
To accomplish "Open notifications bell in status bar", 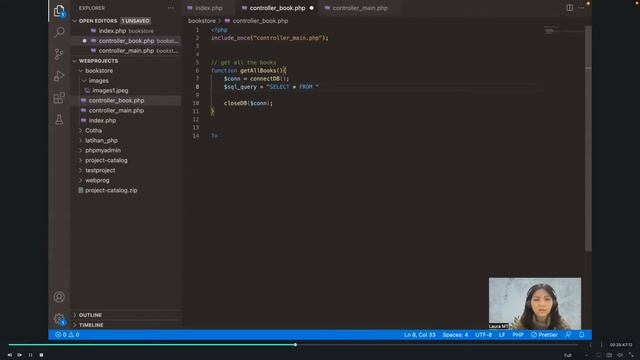I will (x=582, y=335).
